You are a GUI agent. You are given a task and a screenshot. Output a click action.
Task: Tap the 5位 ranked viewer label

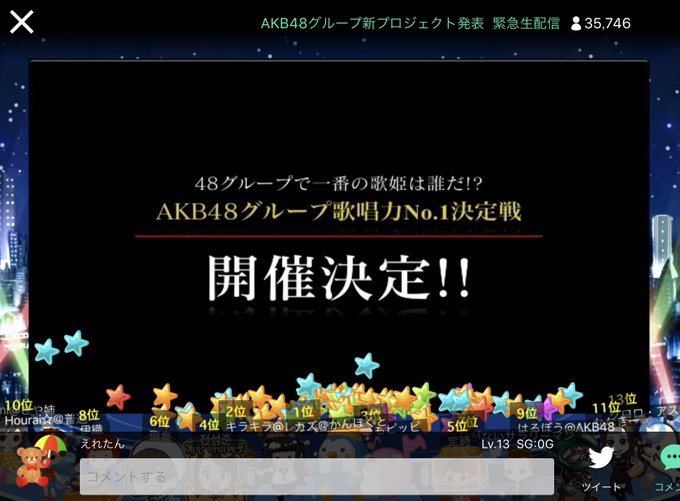(x=457, y=426)
